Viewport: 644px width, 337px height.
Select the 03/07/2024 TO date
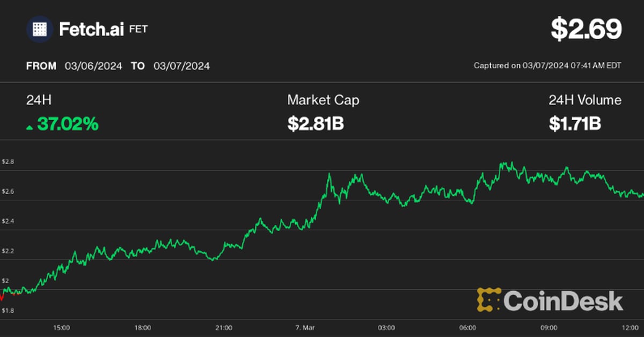pos(181,66)
